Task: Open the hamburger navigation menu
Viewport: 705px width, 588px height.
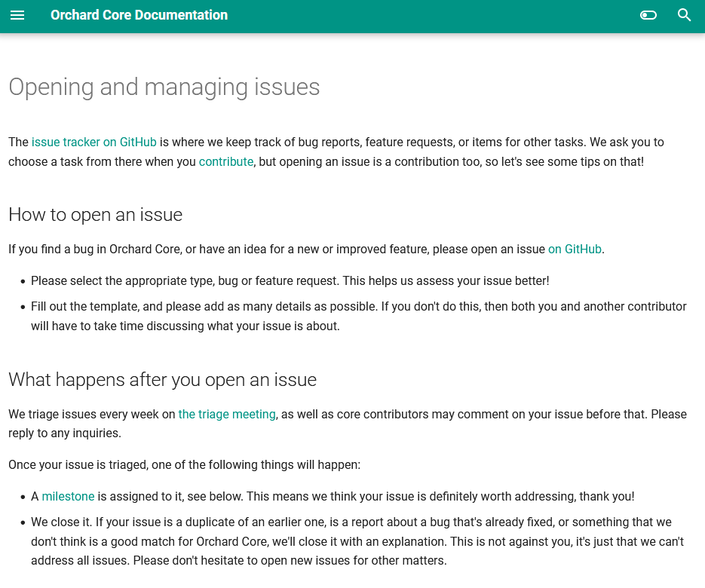Action: (x=17, y=15)
